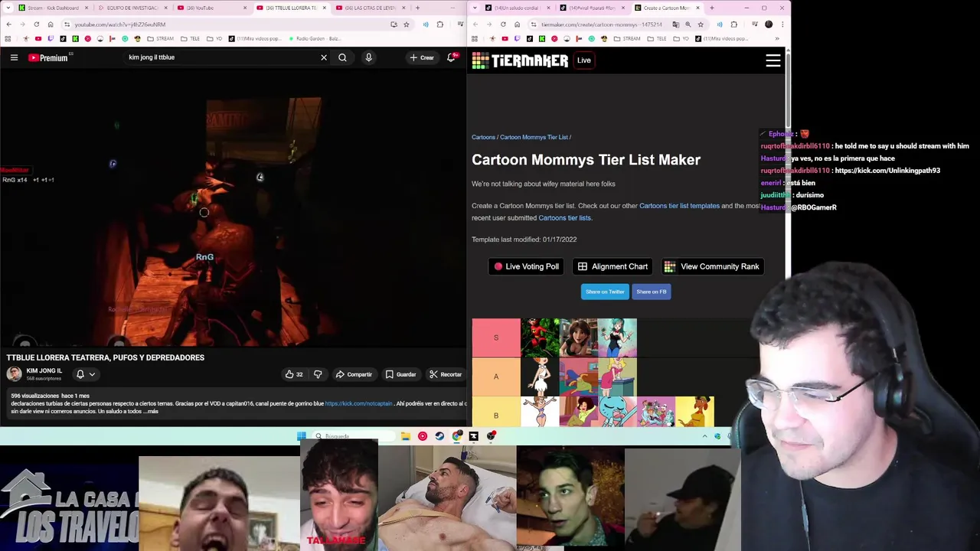This screenshot has height=551, width=980.
Task: Open the Cartoons tier list templates link
Action: (x=679, y=206)
